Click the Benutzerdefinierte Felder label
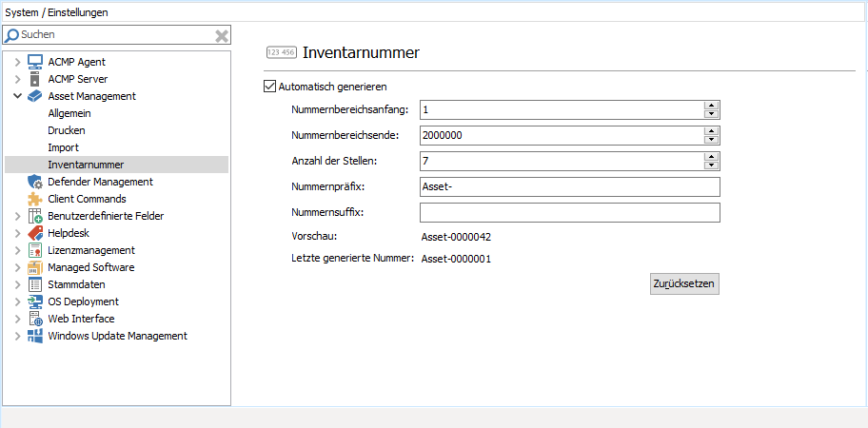This screenshot has height=428, width=868. pyautogui.click(x=106, y=216)
